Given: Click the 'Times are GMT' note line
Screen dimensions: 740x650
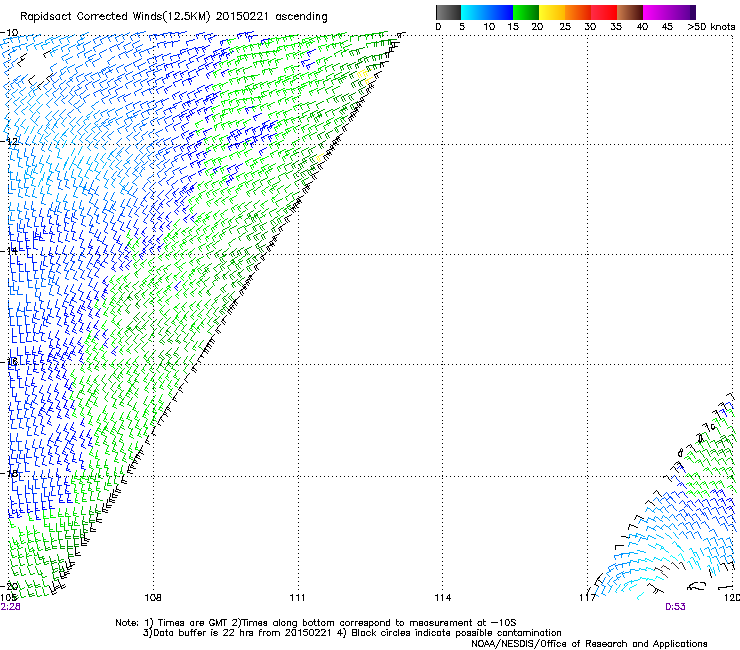Looking at the screenshot, I should pyautogui.click(x=316, y=623).
